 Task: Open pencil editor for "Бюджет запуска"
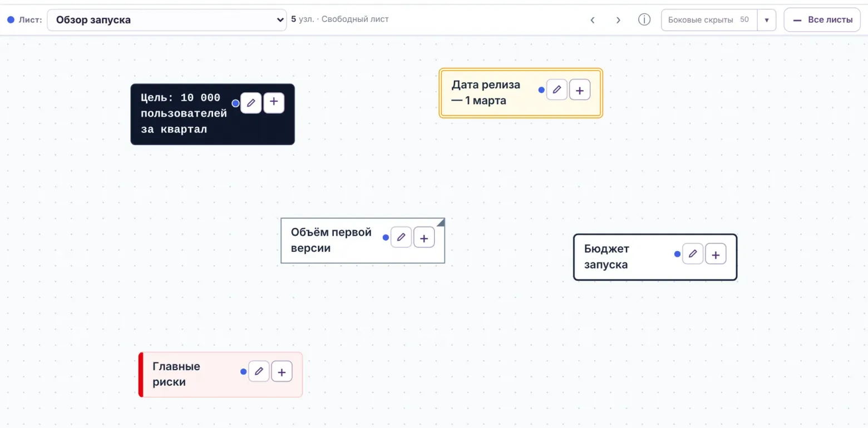tap(693, 254)
